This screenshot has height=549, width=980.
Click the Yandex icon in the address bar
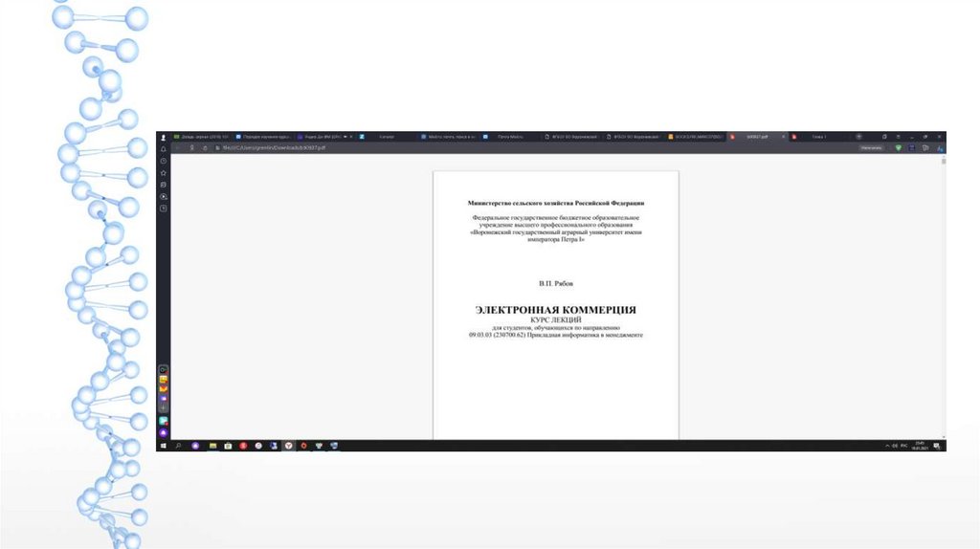191,148
